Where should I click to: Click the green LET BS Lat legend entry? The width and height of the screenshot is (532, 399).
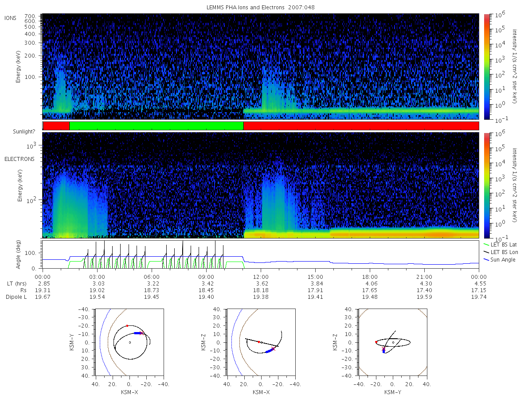coord(504,244)
